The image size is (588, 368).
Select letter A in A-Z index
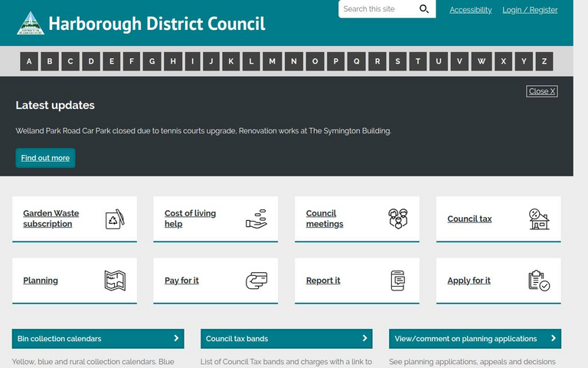point(29,61)
